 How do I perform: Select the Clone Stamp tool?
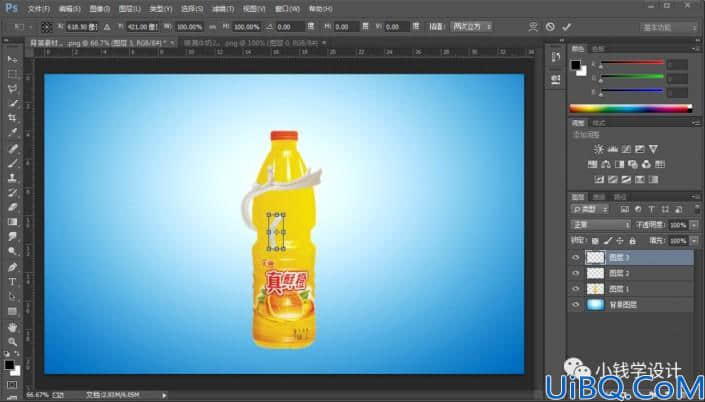12,178
